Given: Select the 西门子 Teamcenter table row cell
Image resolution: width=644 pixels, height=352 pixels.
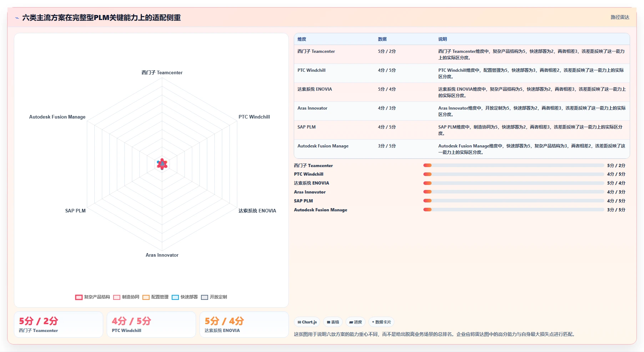Looking at the screenshot, I should pyautogui.click(x=316, y=51).
